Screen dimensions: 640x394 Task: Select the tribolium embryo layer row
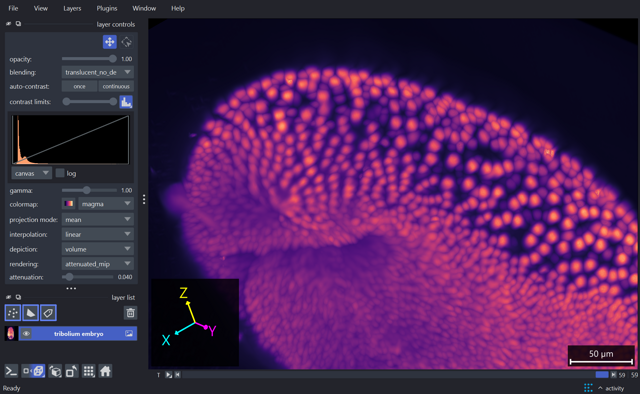point(78,334)
